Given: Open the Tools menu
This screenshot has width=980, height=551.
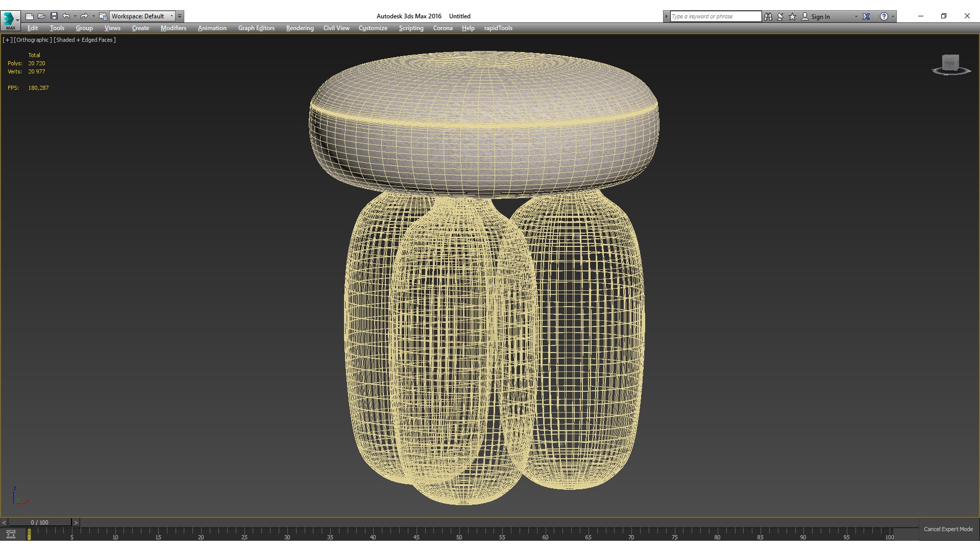Looking at the screenshot, I should coord(57,28).
